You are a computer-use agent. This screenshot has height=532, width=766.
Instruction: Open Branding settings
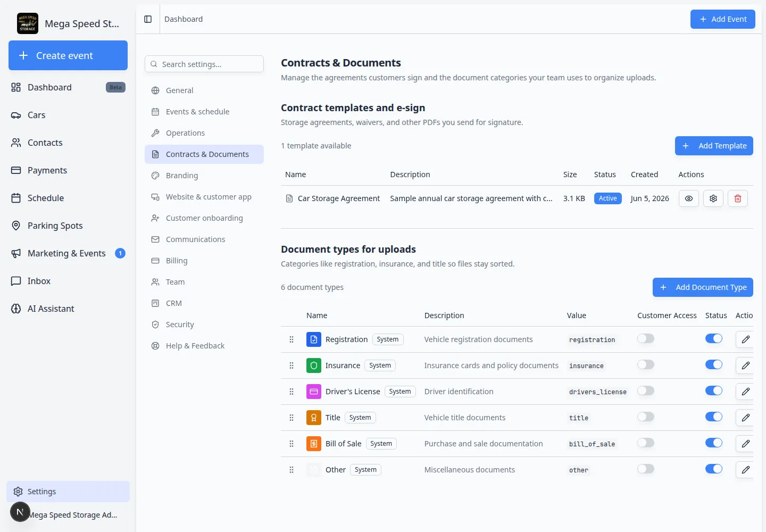(x=204, y=176)
